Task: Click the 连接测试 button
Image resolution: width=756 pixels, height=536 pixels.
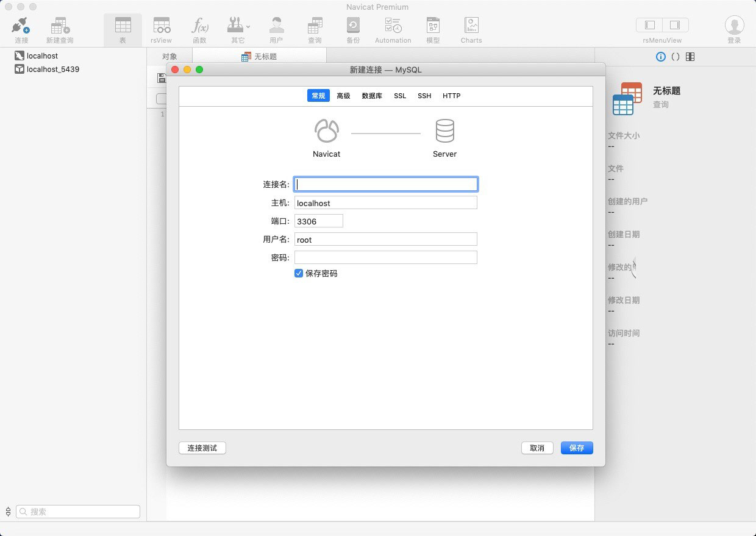Action: [x=202, y=448]
